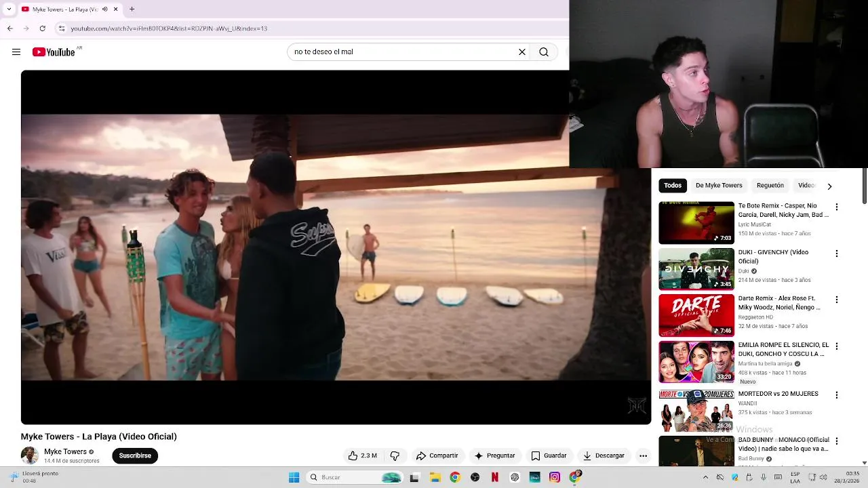This screenshot has width=868, height=488.
Task: Open Te Bote Remix video thumbnail
Action: point(696,223)
